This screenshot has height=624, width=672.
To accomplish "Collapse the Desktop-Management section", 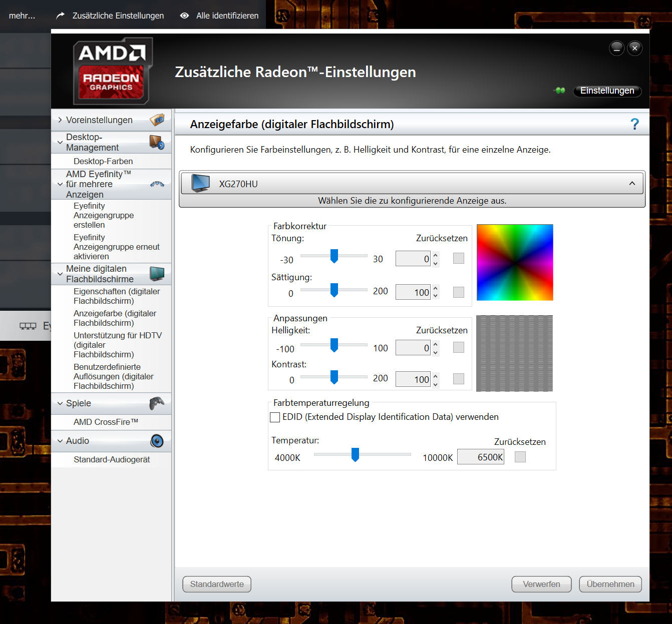I will 60,142.
